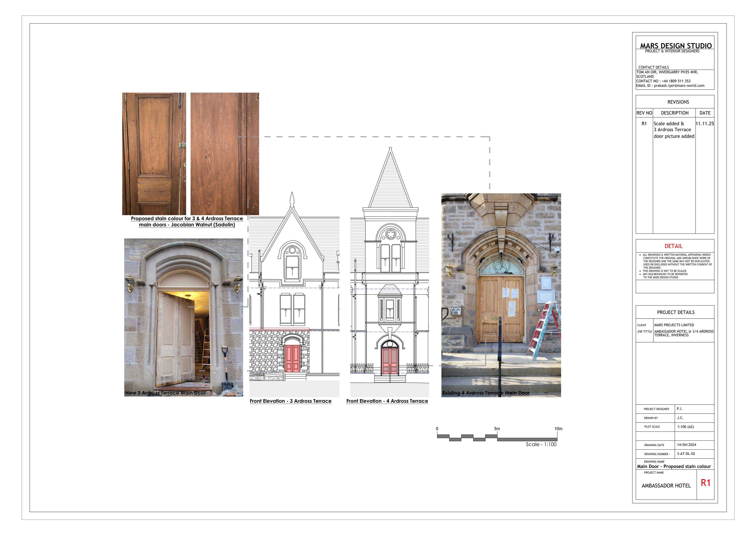This screenshot has width=756, height=535.
Task: Click red door on 4 Ardross elevation
Action: (390, 361)
